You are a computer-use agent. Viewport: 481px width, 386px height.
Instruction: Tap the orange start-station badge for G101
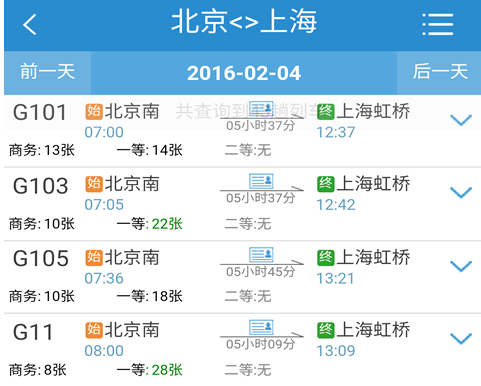click(x=94, y=111)
